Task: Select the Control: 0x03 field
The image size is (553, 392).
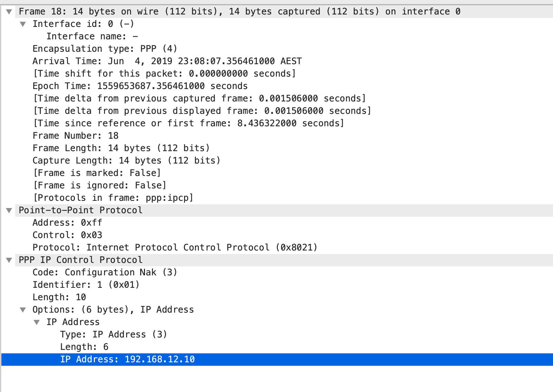Action: [67, 235]
